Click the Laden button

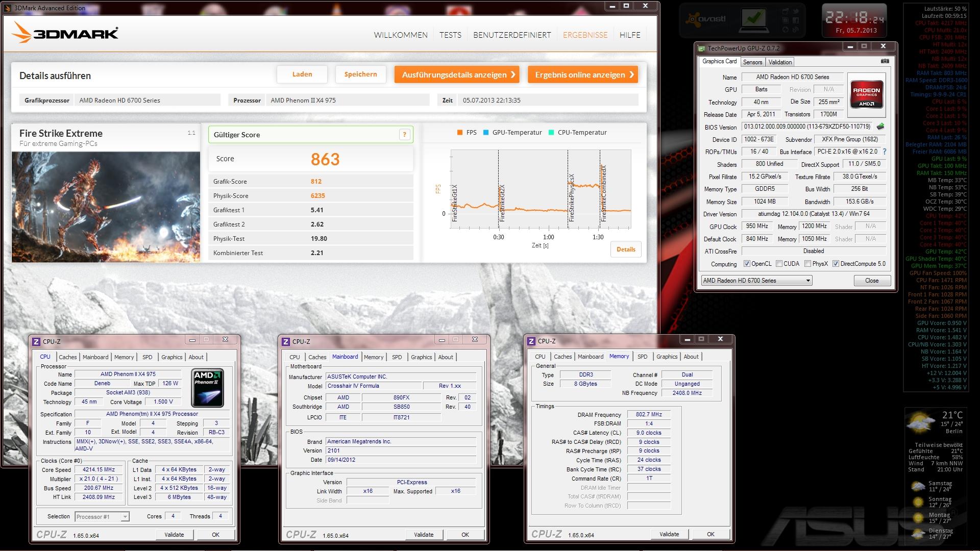[x=302, y=74]
